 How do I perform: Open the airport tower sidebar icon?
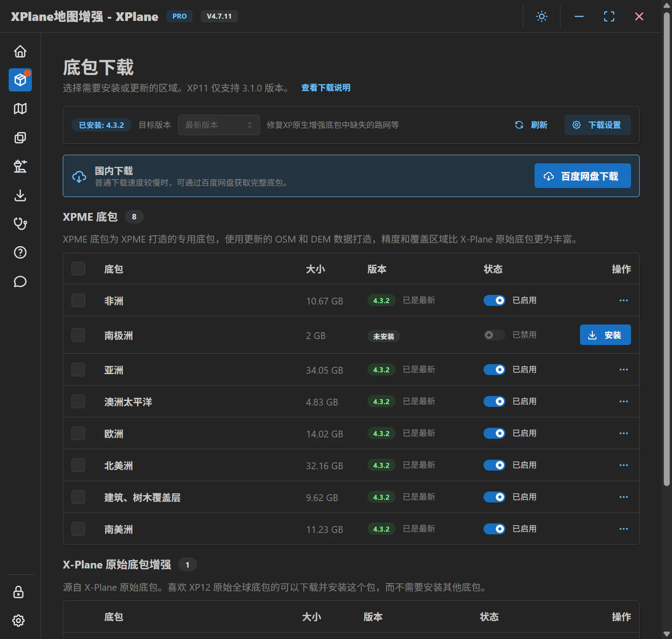(20, 166)
